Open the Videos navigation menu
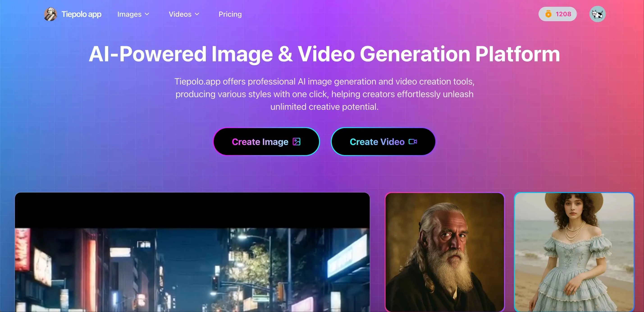This screenshot has width=644, height=312. pos(180,14)
